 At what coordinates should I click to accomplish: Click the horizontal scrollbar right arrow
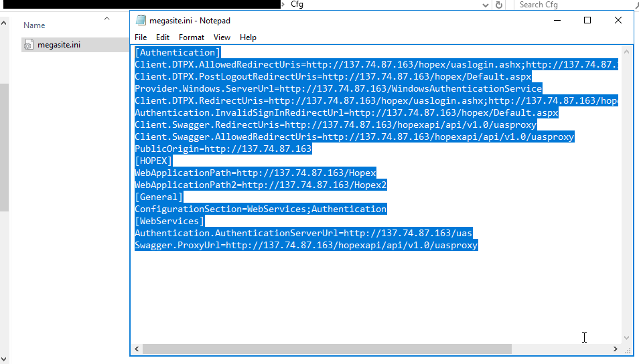pyautogui.click(x=616, y=349)
